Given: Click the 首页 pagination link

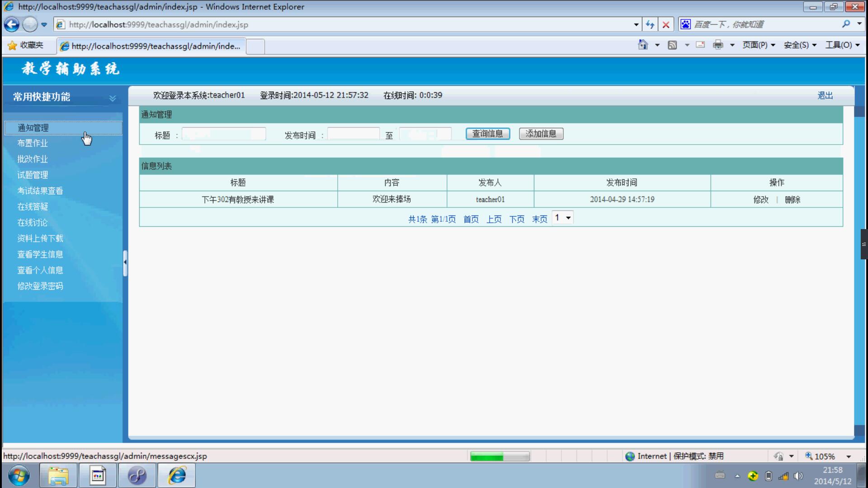Looking at the screenshot, I should [471, 219].
